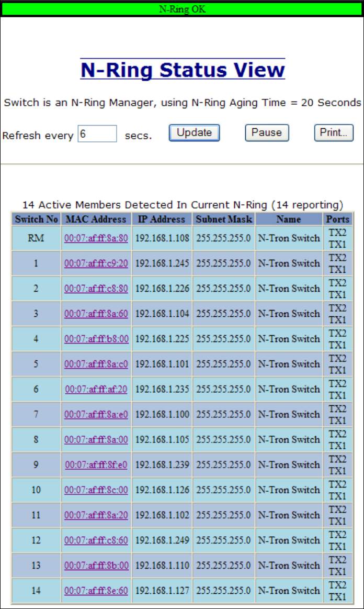
Task: Click the 14 Active Members Detected caption
Action: coord(183,205)
